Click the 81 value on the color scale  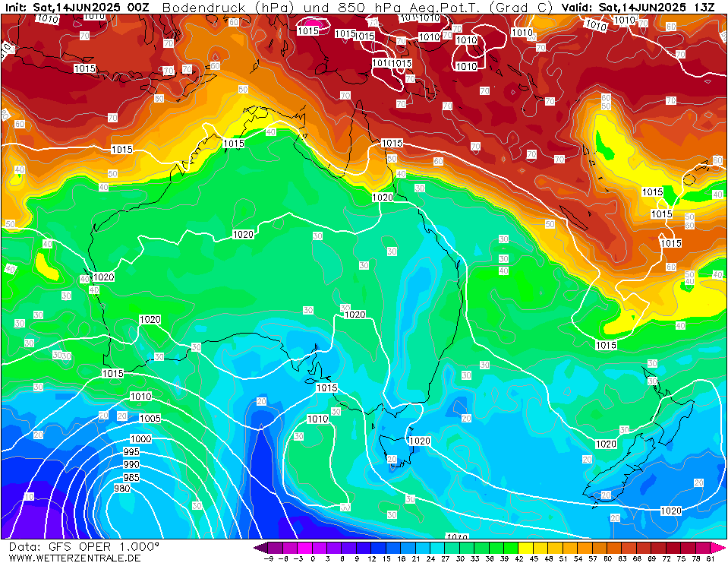[711, 558]
